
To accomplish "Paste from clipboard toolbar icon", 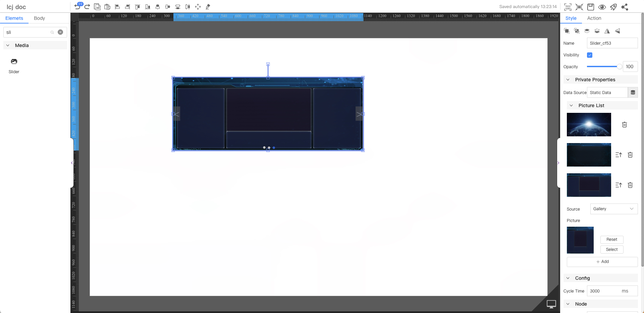I will point(107,7).
